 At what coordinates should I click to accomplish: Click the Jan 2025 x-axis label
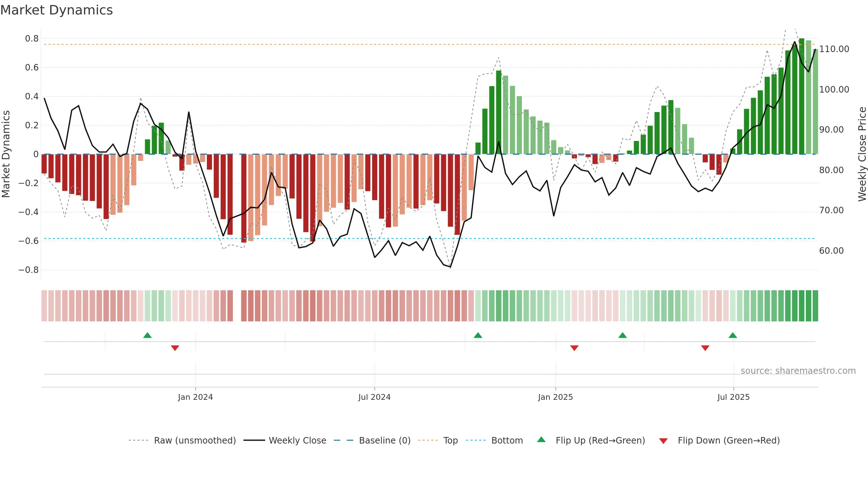pyautogui.click(x=556, y=397)
